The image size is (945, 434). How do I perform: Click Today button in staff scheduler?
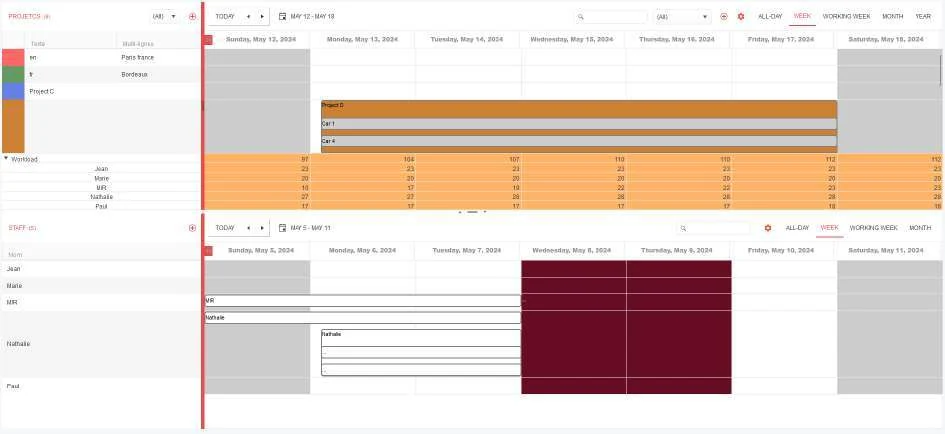[225, 228]
